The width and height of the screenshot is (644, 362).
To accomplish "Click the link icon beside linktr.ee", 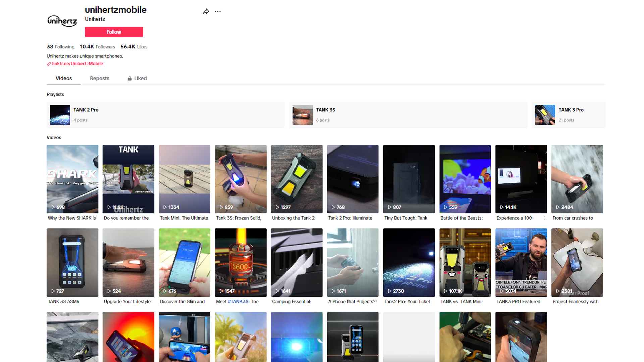I will 49,64.
